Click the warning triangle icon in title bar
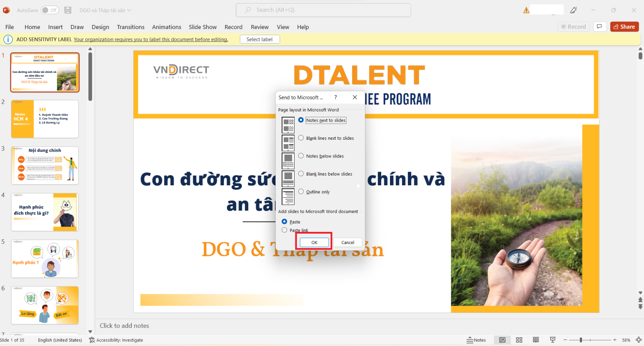644x346 pixels. coord(526,10)
